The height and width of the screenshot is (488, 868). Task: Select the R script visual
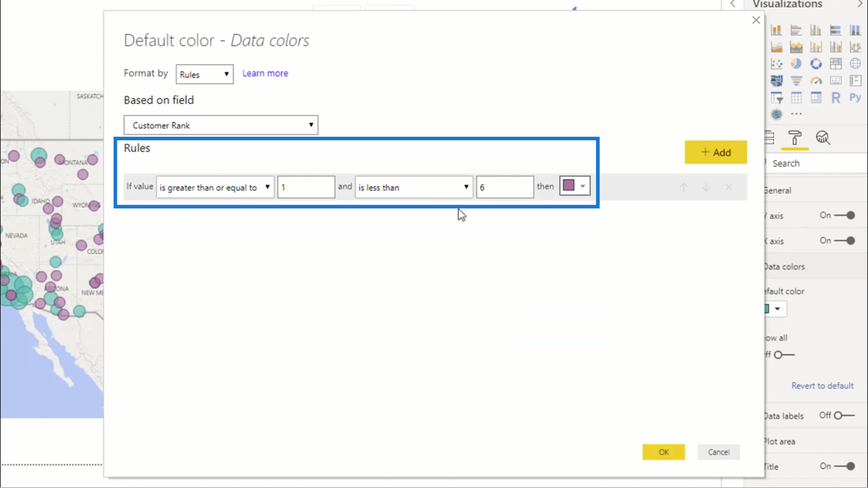point(835,98)
